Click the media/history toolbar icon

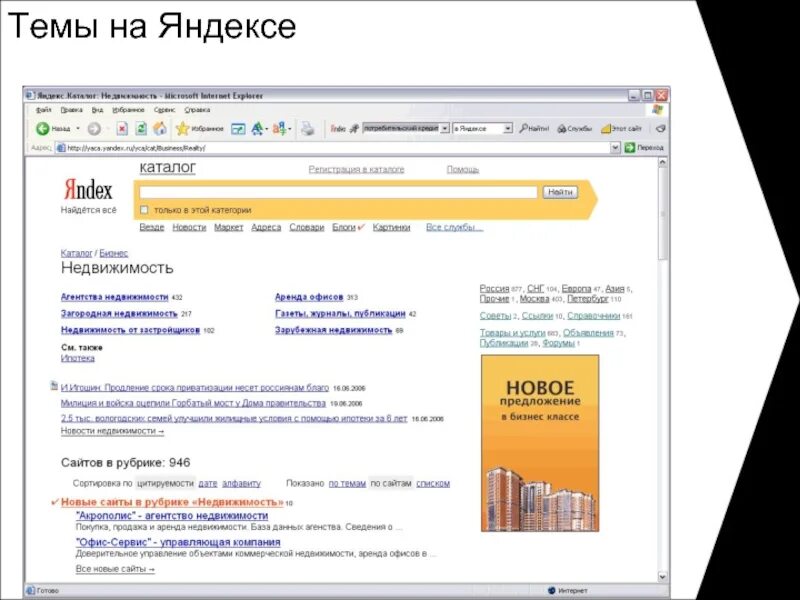238,129
